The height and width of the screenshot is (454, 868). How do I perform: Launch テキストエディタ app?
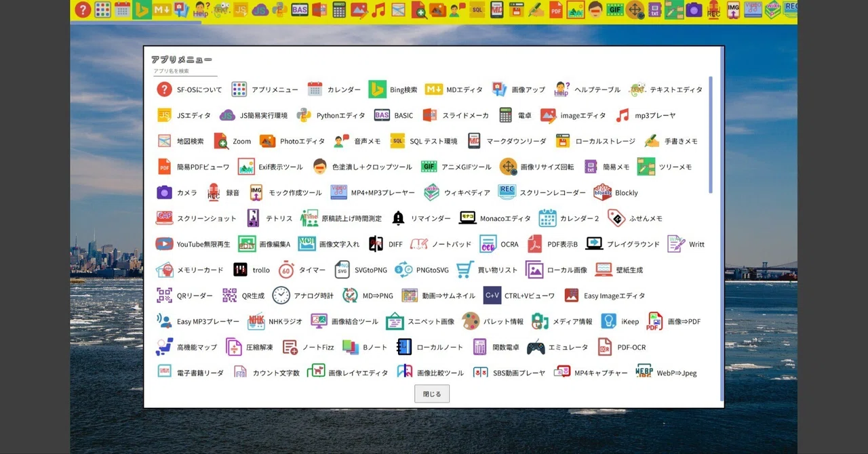[x=666, y=89]
